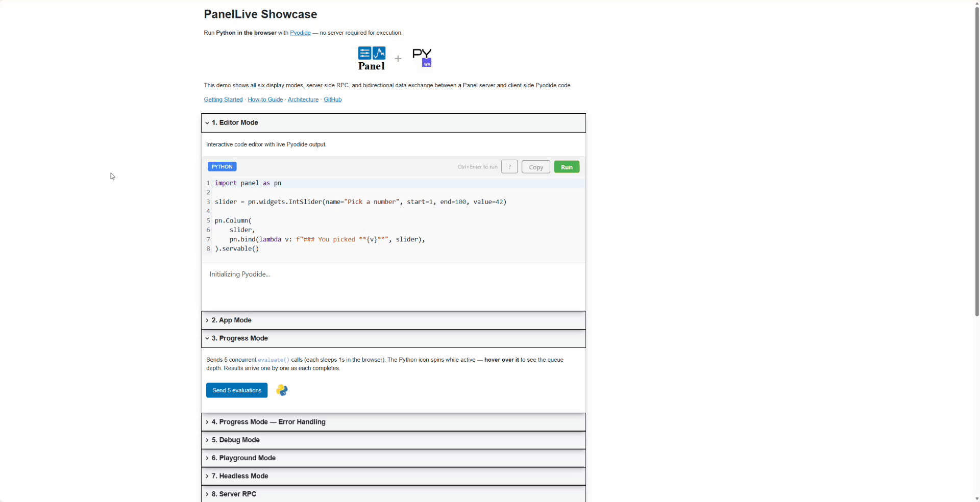Image resolution: width=980 pixels, height=502 pixels.
Task: Expand the App Mode section
Action: tap(231, 320)
